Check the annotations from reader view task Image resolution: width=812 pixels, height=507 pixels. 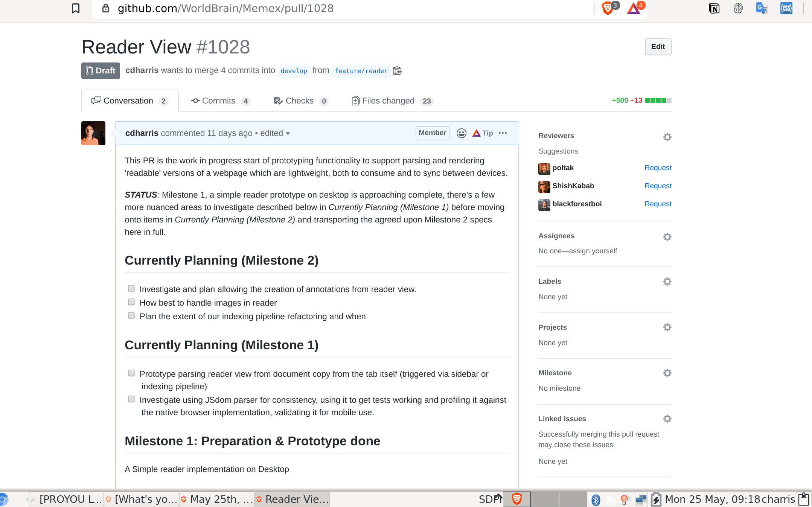[131, 289]
